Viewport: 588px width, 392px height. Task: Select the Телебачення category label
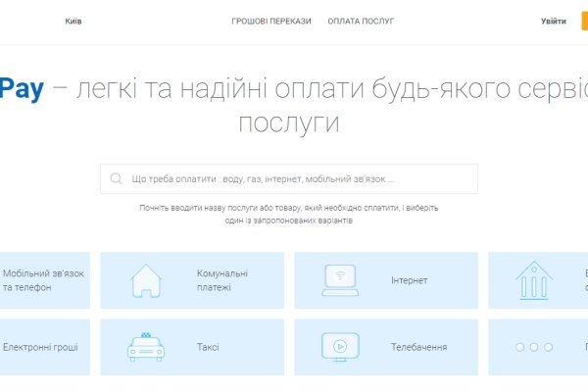pyautogui.click(x=419, y=347)
